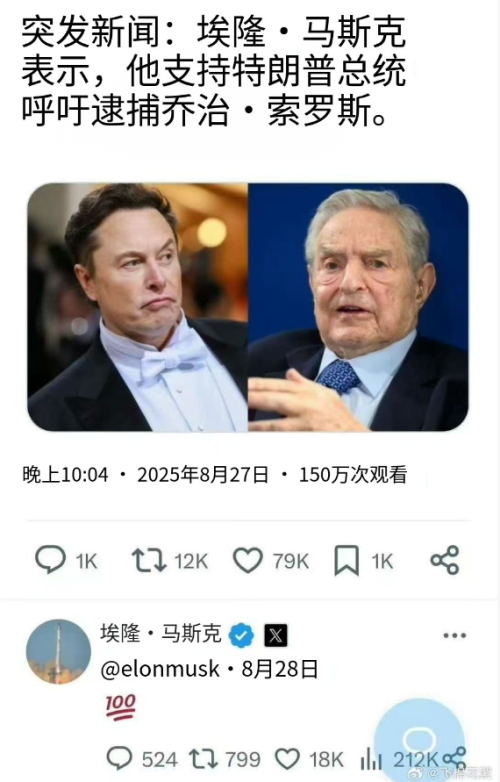The image size is (500, 782).
Task: Tap the X affiliation badge
Action: click(276, 635)
